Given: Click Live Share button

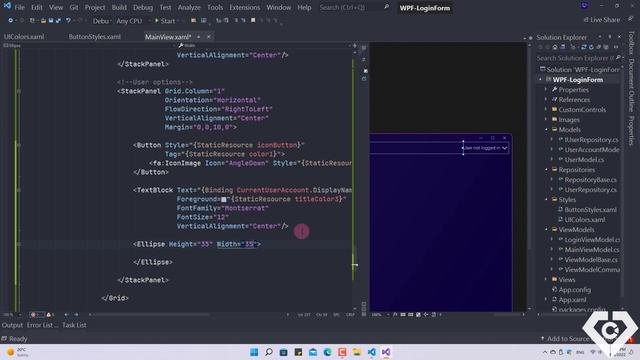Looking at the screenshot, I should [602, 20].
